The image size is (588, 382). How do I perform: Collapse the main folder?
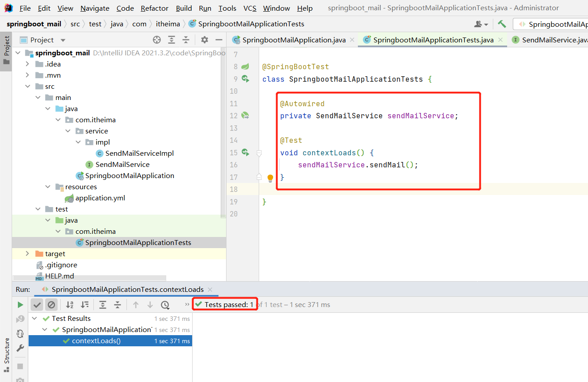[x=38, y=97]
